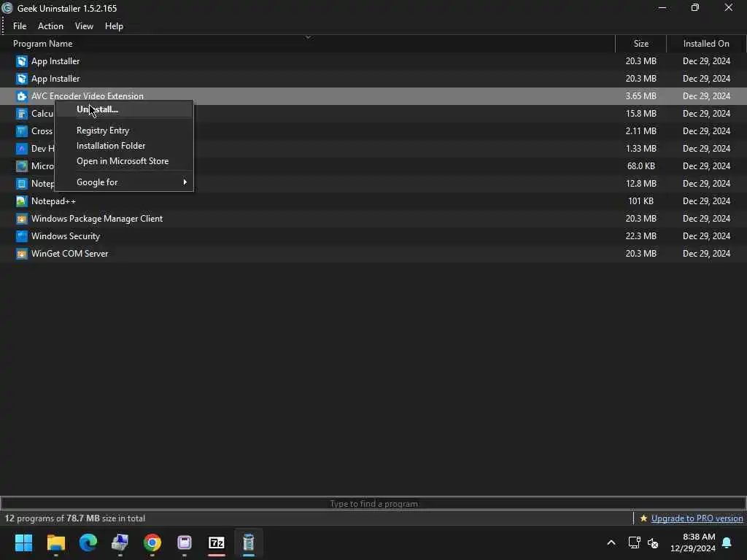Open the File menu
This screenshot has height=560, width=747.
click(20, 26)
